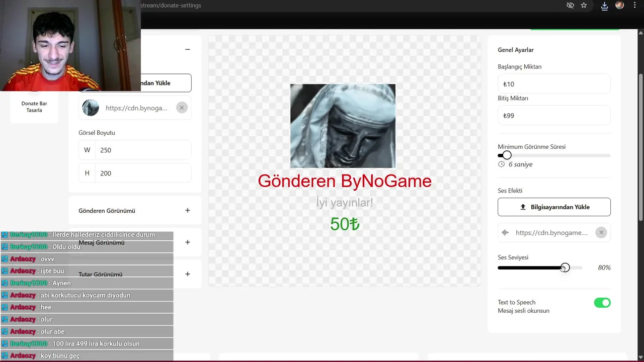Click the 80% volume value
Viewport: 644px width, 362px height.
tap(604, 268)
